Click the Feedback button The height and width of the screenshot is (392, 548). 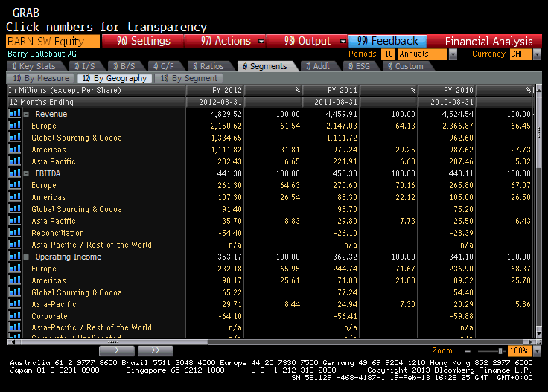click(387, 42)
